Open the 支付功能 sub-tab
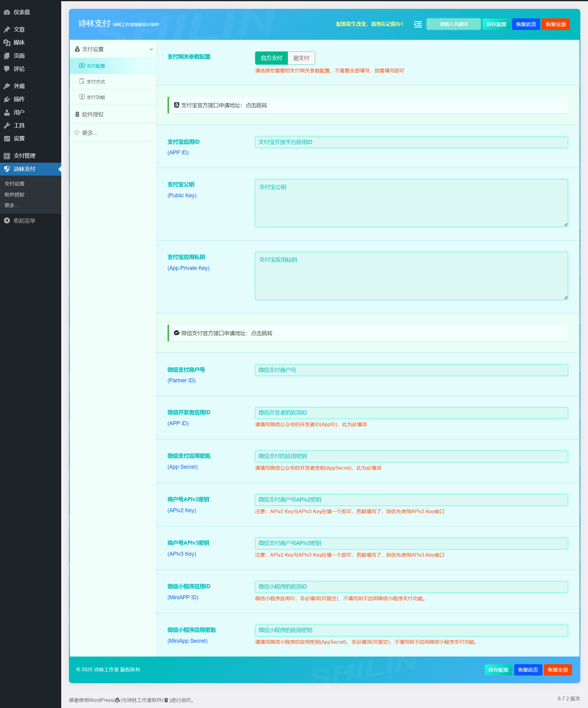Screen dimensions: 588x708 pos(113,97)
